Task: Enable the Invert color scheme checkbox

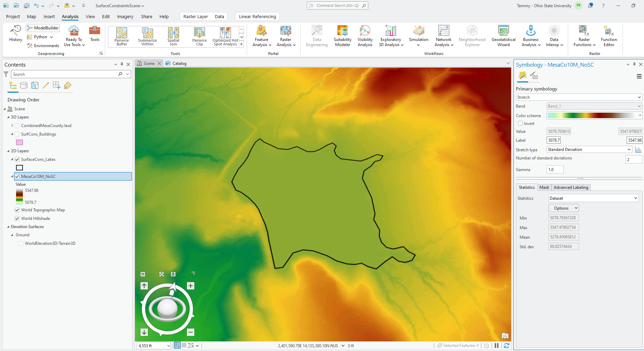Action: [520, 124]
